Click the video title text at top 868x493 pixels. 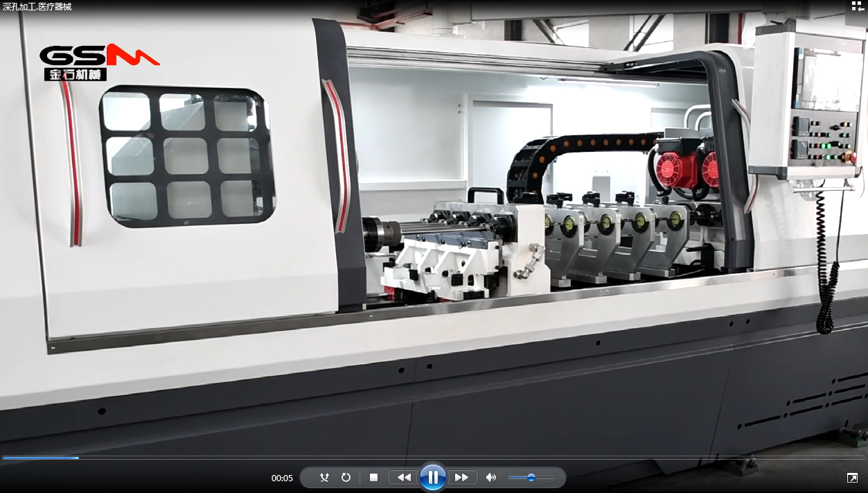tap(37, 7)
